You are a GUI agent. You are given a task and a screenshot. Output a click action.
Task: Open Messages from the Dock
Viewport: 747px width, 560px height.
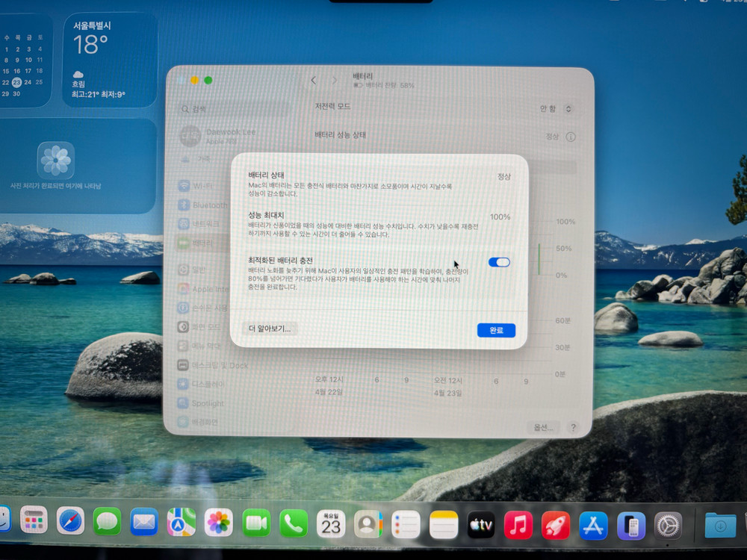click(107, 521)
